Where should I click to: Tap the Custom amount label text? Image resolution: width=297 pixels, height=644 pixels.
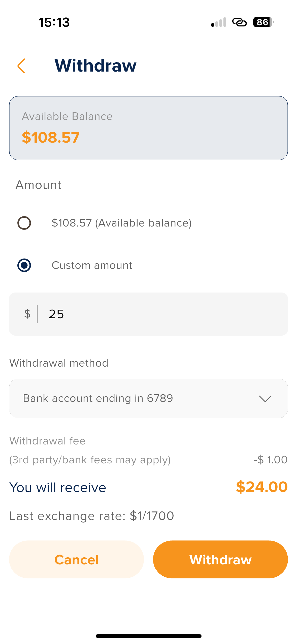[92, 265]
